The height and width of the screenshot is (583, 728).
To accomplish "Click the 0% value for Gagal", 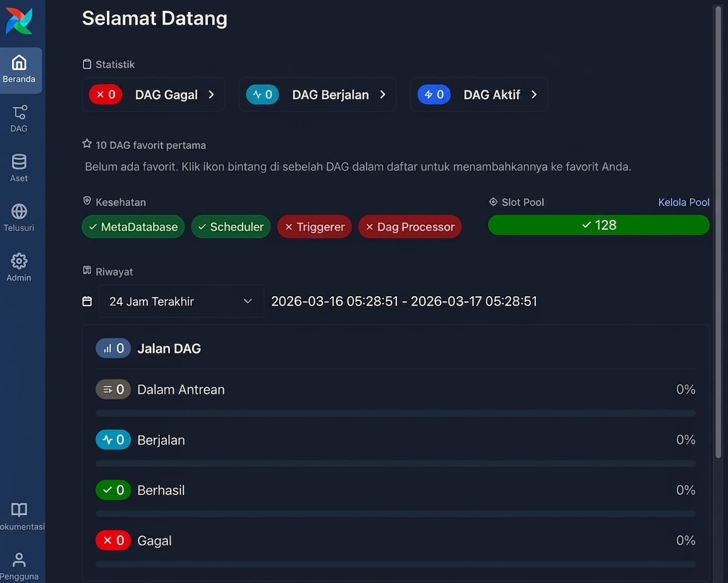I will pos(686,541).
